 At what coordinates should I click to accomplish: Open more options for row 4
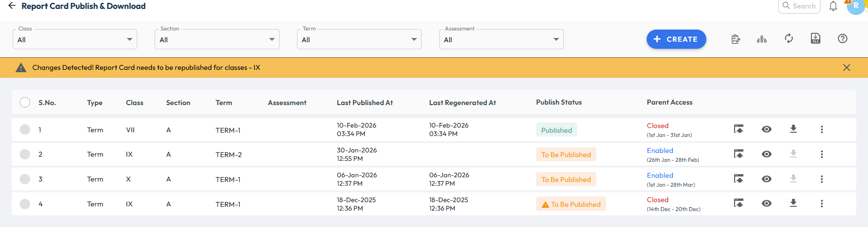(x=821, y=204)
